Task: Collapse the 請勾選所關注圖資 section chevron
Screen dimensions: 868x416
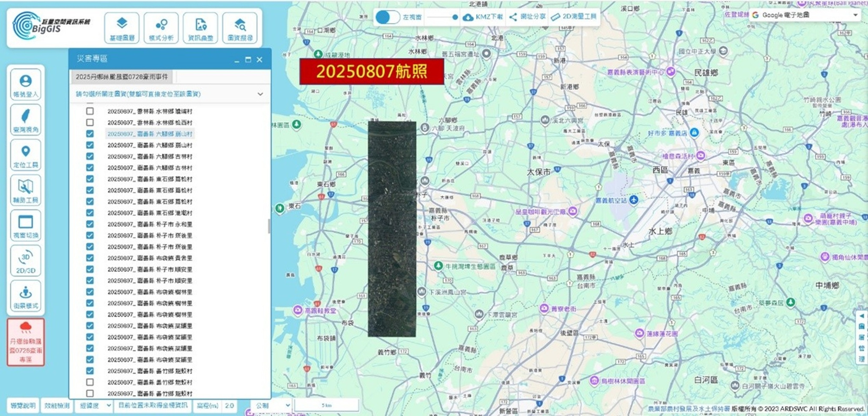Action: click(x=260, y=94)
